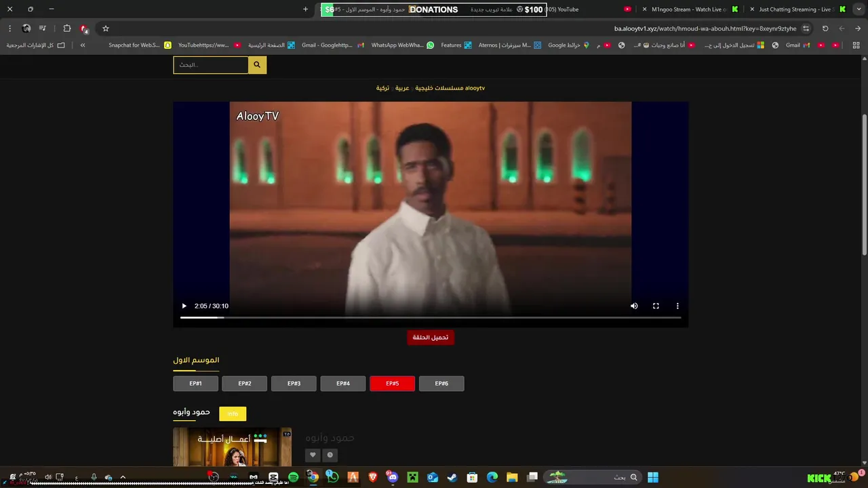Open a new browser tab with plus button

(305, 9)
